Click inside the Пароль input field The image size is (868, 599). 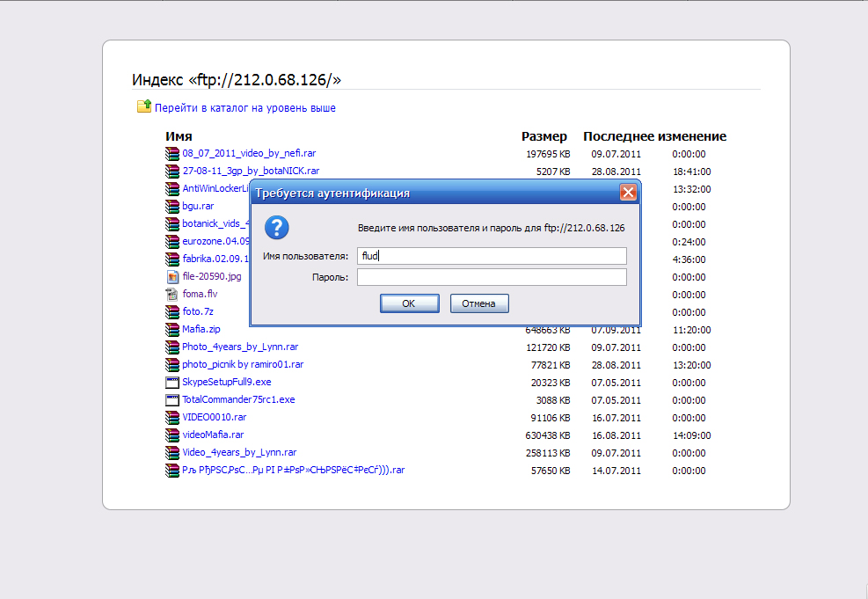click(491, 275)
